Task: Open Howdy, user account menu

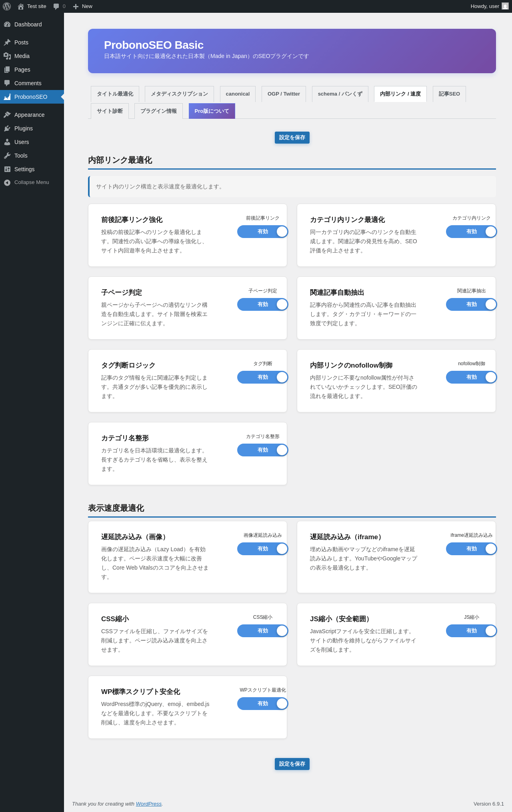Action: [x=489, y=6]
